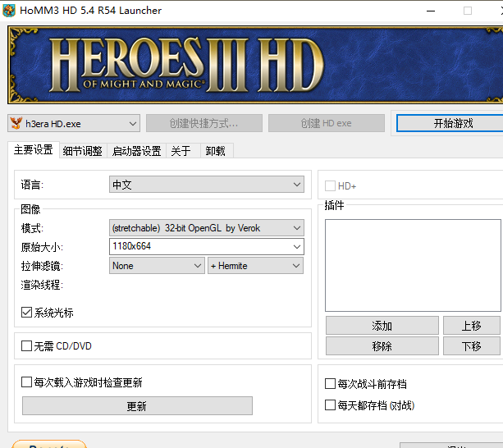Viewport: 503px width, 448px height.
Task: Enable 每次载入游戏时检查更新 checkbox
Action: pos(26,382)
